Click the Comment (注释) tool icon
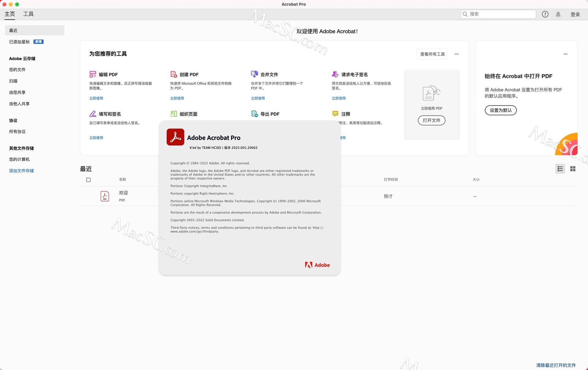This screenshot has width=588, height=370. (335, 114)
